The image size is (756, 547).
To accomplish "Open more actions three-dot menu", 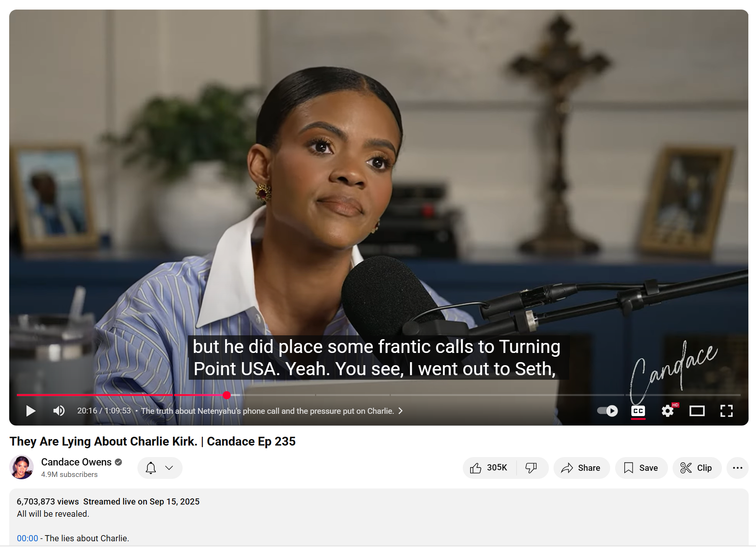I will tap(737, 468).
